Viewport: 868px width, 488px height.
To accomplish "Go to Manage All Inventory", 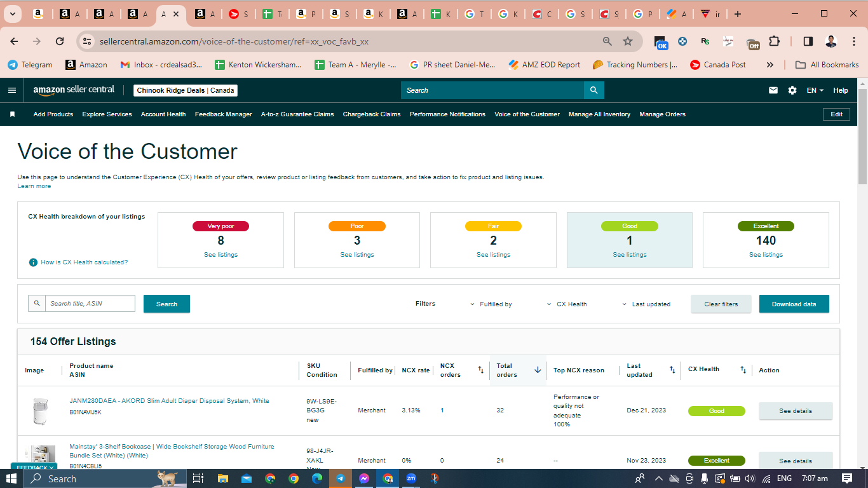I will click(x=599, y=114).
